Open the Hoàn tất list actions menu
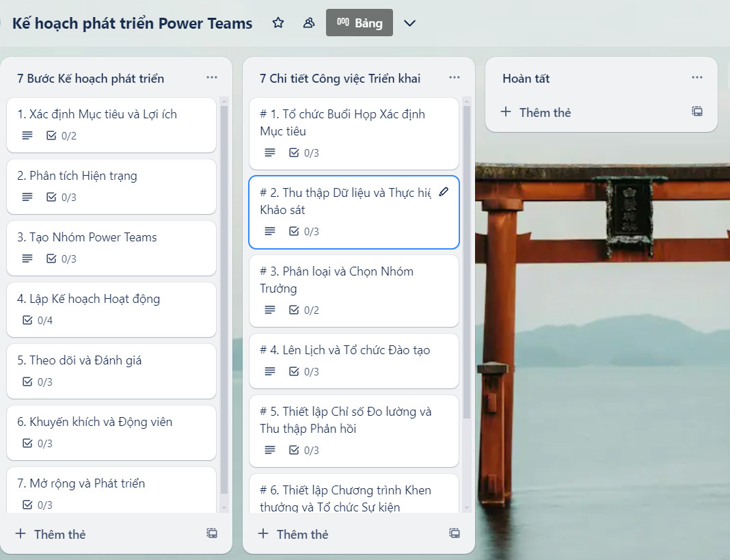 click(x=697, y=78)
